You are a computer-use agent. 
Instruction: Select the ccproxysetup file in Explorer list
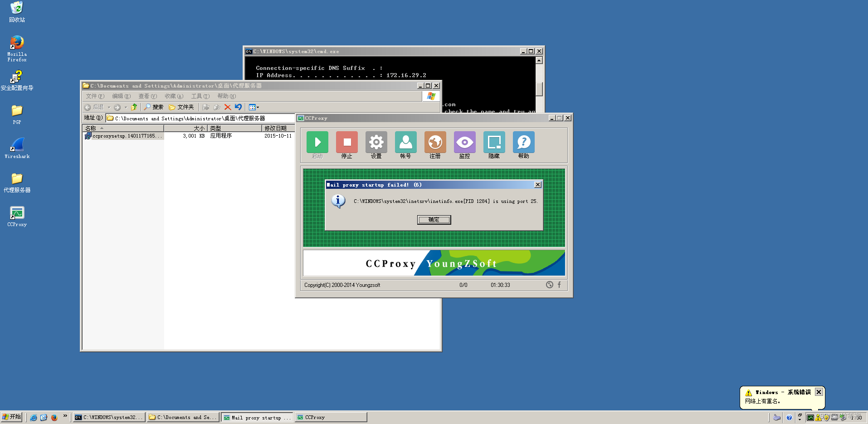tap(123, 136)
